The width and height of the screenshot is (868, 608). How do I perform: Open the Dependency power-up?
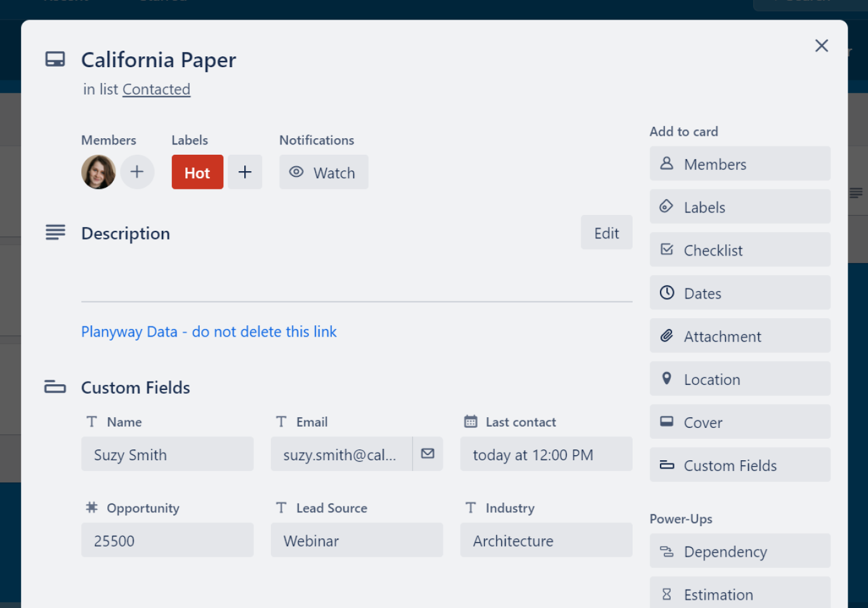coord(739,552)
